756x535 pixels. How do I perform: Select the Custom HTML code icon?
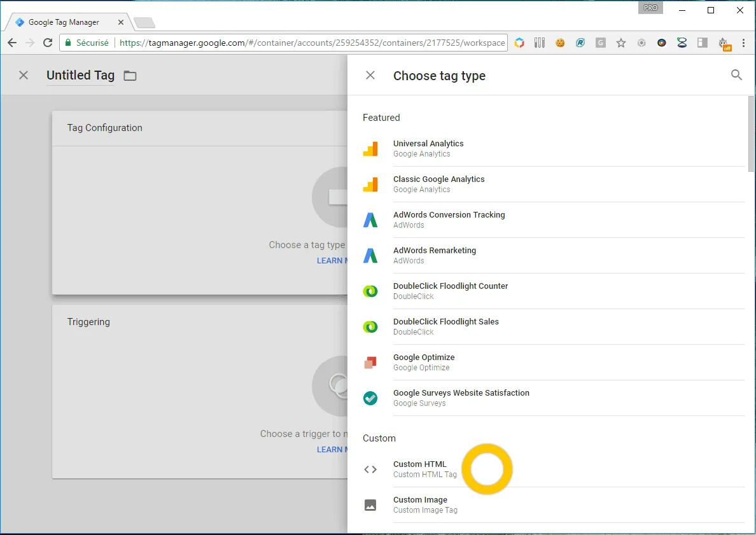pyautogui.click(x=370, y=469)
